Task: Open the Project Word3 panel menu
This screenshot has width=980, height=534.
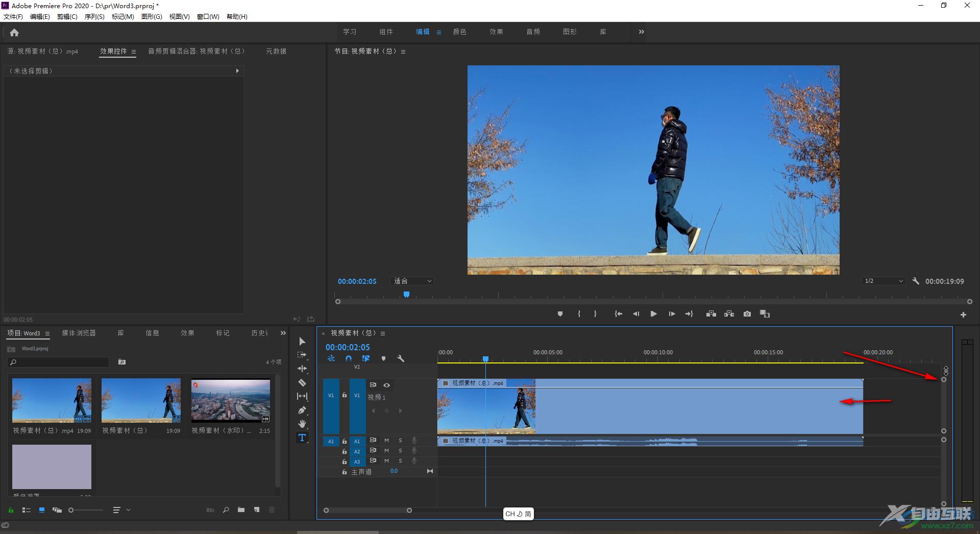Action: point(47,333)
